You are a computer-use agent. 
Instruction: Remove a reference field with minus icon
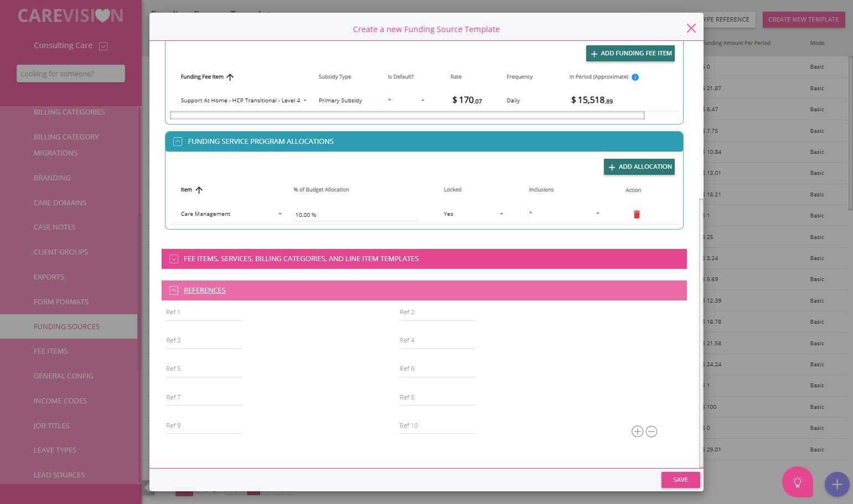[x=652, y=432]
